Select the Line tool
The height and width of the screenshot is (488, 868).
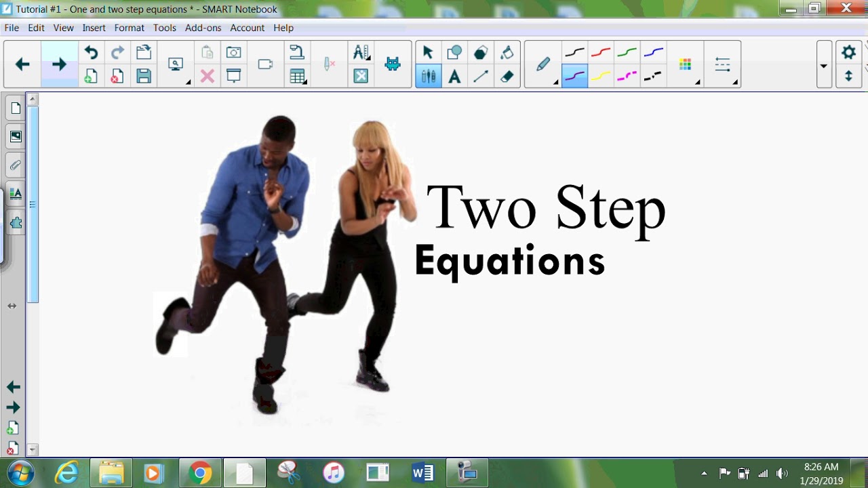(x=481, y=77)
